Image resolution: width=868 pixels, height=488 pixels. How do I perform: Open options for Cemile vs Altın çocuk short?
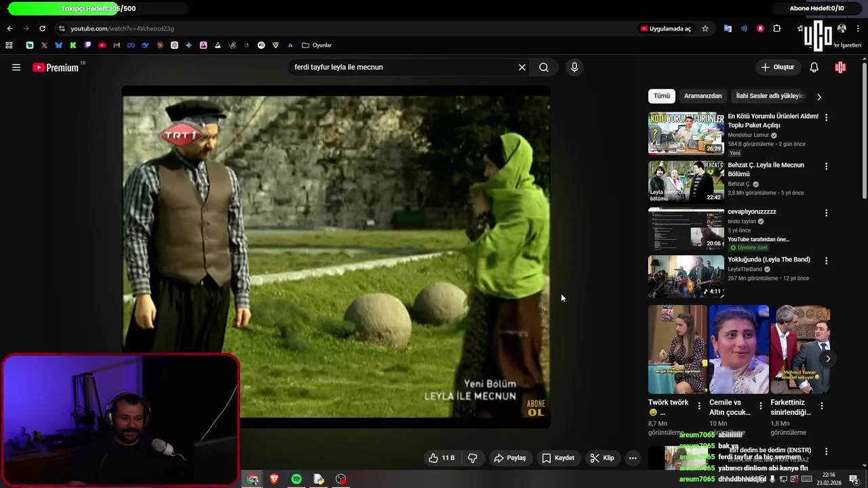pos(760,406)
